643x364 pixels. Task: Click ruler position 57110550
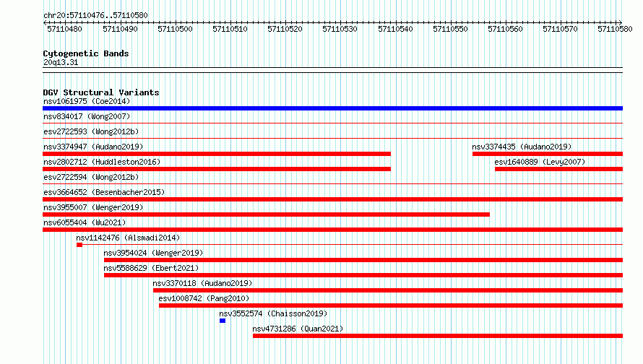(x=450, y=29)
